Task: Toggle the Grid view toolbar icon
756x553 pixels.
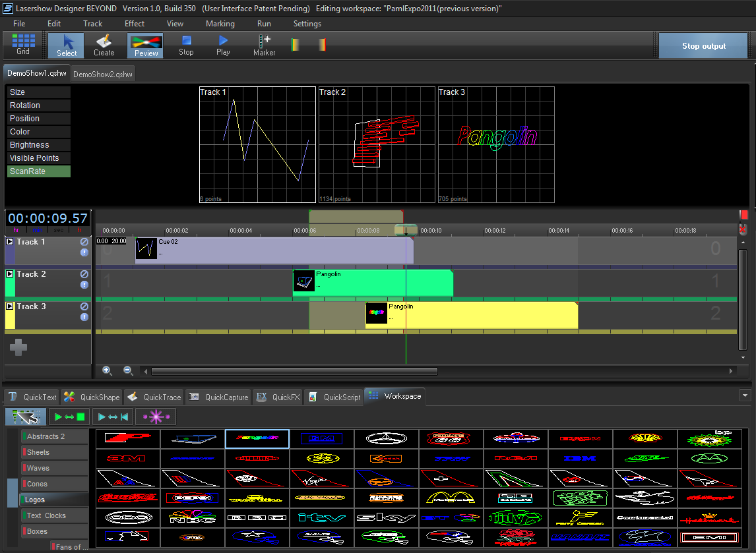Action: pos(23,45)
